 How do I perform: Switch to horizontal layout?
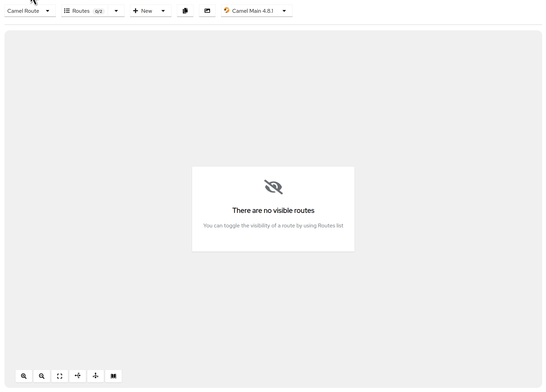78,376
